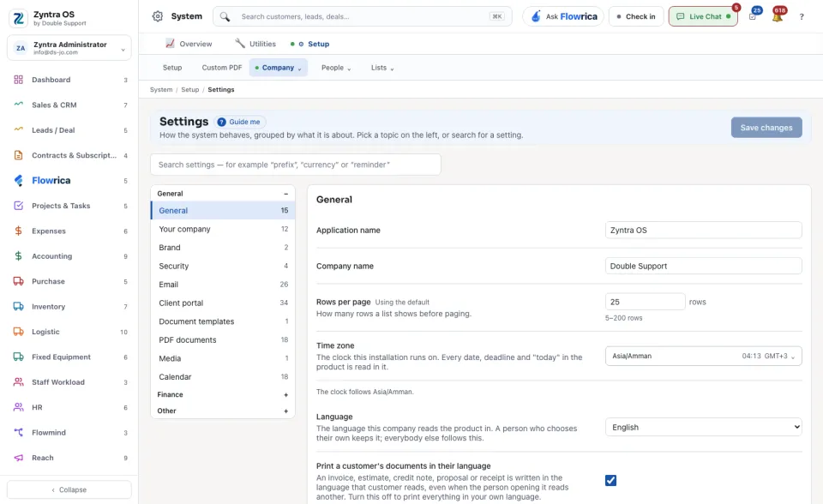Click the Guide me button
This screenshot has height=504, width=823.
point(240,122)
